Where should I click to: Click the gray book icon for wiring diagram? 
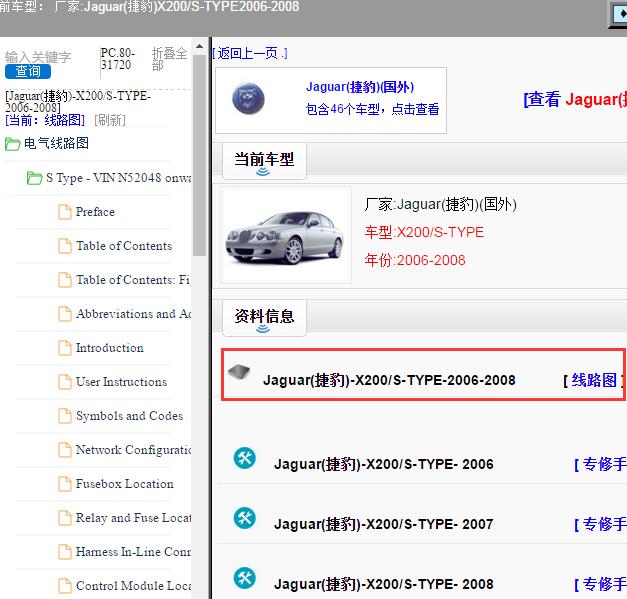click(x=239, y=372)
